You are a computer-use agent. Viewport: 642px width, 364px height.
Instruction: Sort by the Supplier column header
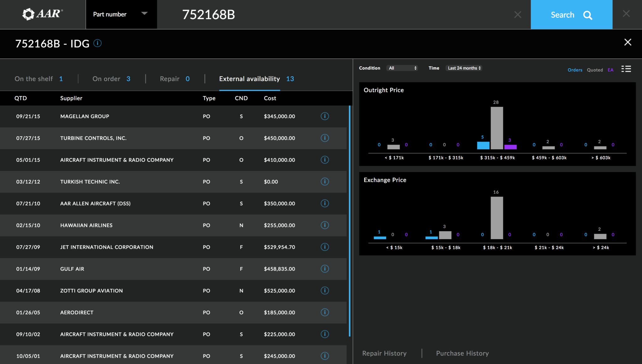71,98
